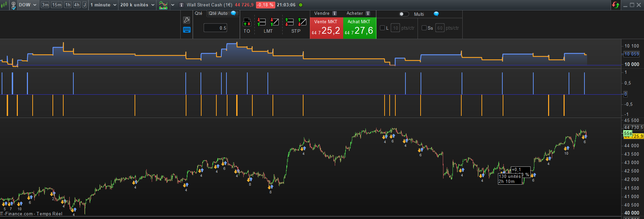Switch to the 1h timeframe
Image resolution: width=644 pixels, height=219 pixels.
[x=68, y=5]
